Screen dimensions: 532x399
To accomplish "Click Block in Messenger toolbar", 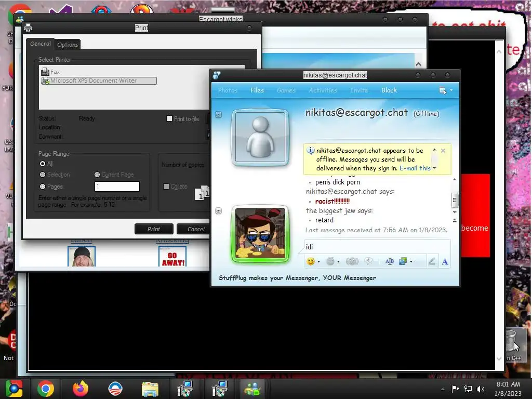I will pyautogui.click(x=389, y=90).
